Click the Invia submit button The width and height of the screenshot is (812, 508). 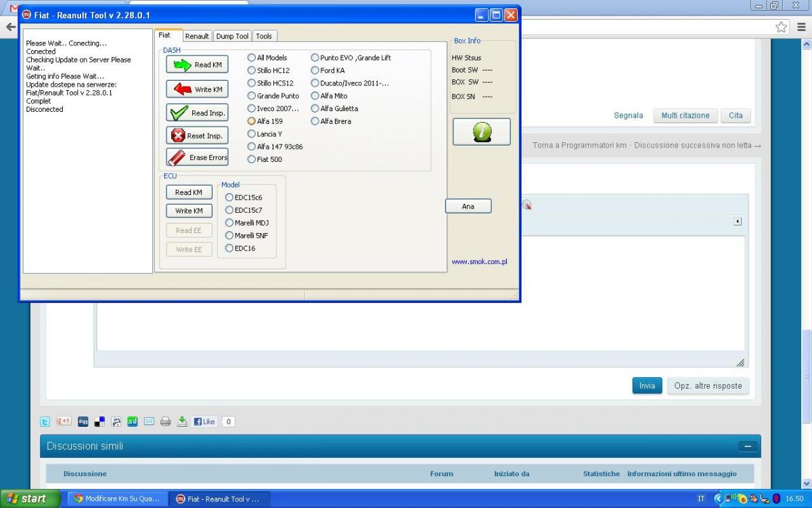click(648, 385)
